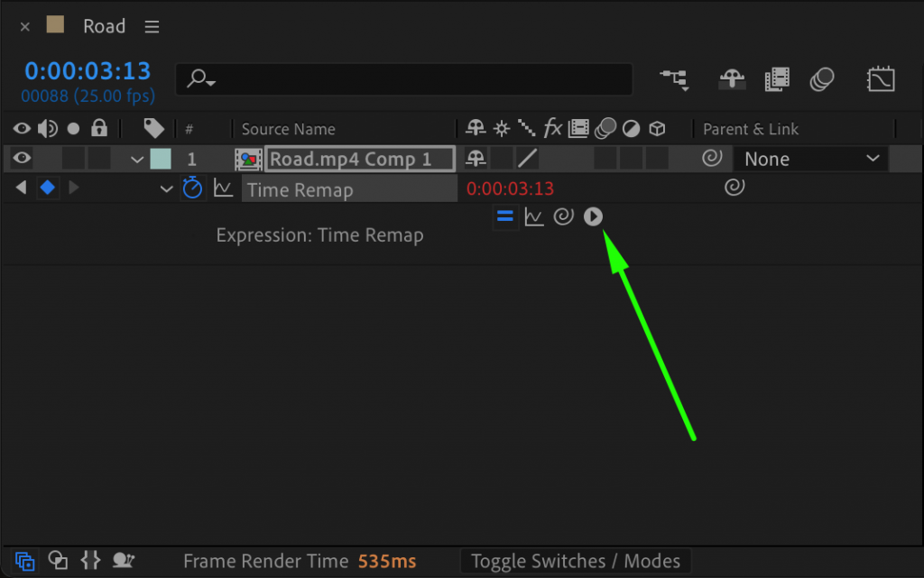Click the keyframe navigator diamond for Time Remap

(47, 188)
